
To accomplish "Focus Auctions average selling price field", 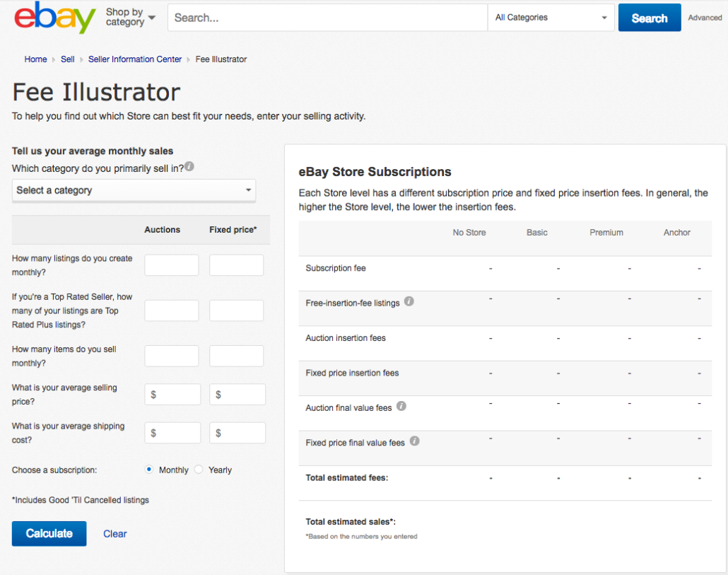I will 172,395.
